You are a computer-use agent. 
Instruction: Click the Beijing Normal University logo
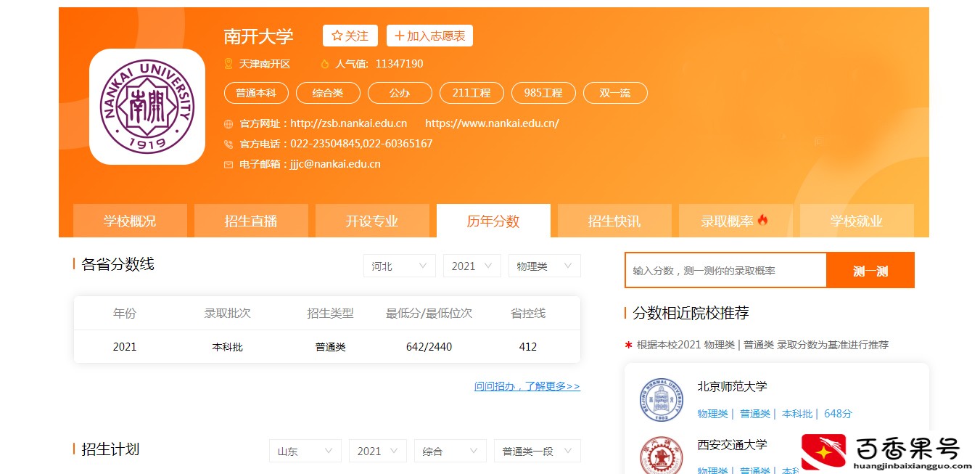click(661, 399)
